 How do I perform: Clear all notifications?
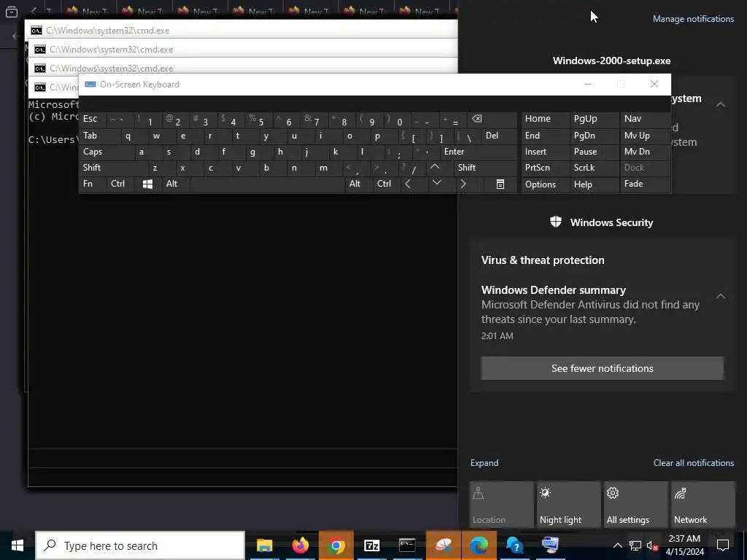(693, 463)
